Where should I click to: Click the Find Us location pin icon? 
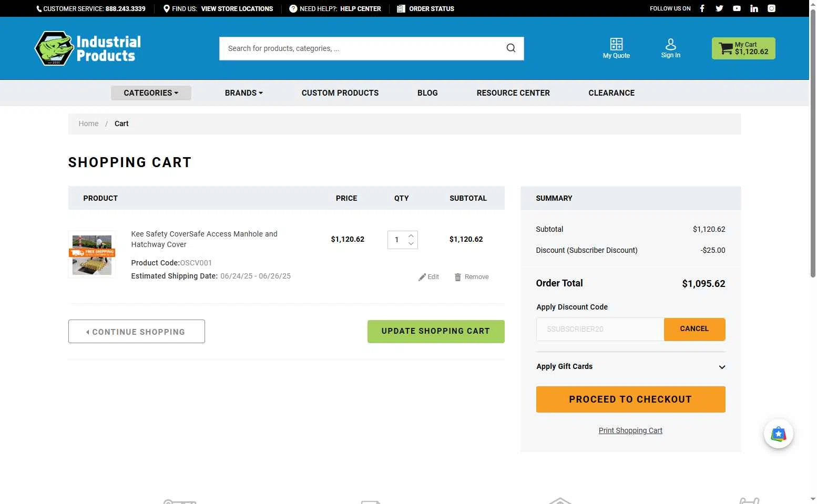click(x=167, y=8)
